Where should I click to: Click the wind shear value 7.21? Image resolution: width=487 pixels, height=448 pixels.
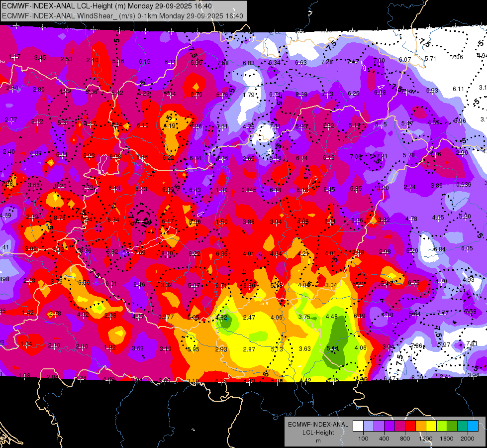[382, 156]
